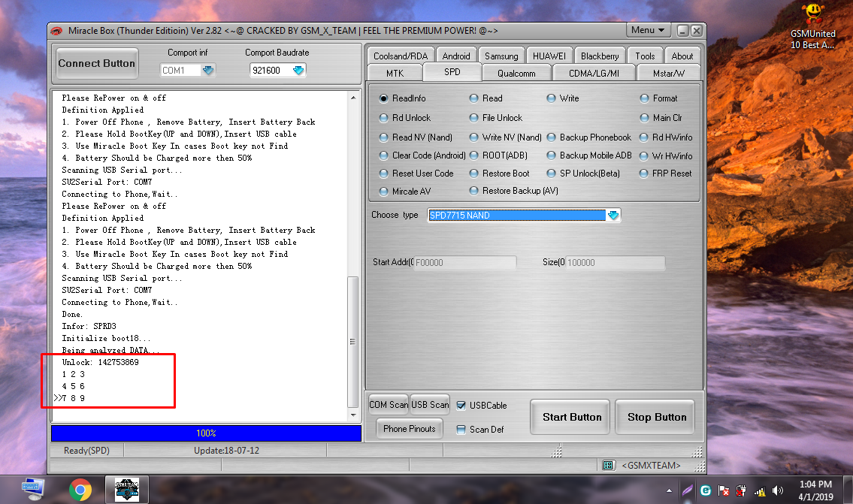This screenshot has height=504, width=853.
Task: Select Clear Code (Android) option
Action: [383, 155]
